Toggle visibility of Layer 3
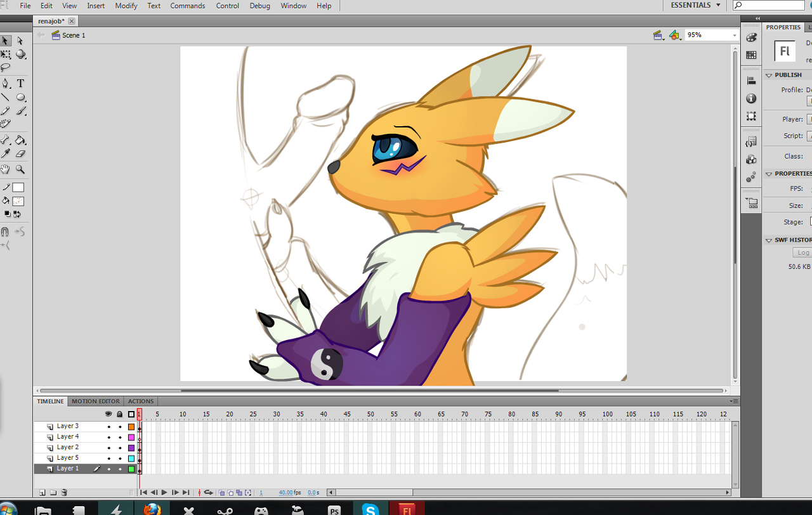 tap(108, 427)
